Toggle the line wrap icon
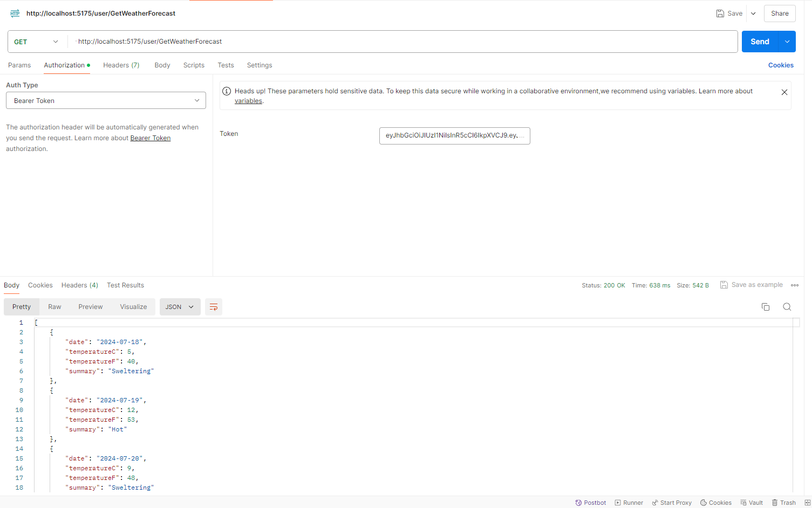812x508 pixels. (x=214, y=307)
